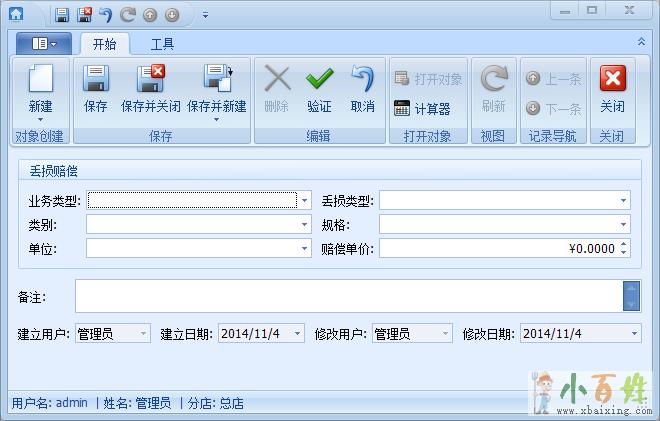Click the home icon in title bar
Screen dimensions: 660x421
click(x=16, y=14)
